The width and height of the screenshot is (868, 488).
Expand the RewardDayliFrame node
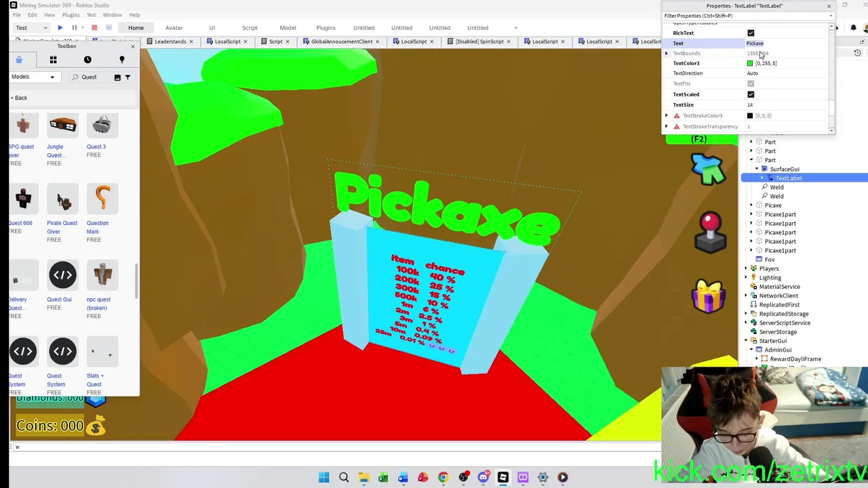[x=757, y=359]
